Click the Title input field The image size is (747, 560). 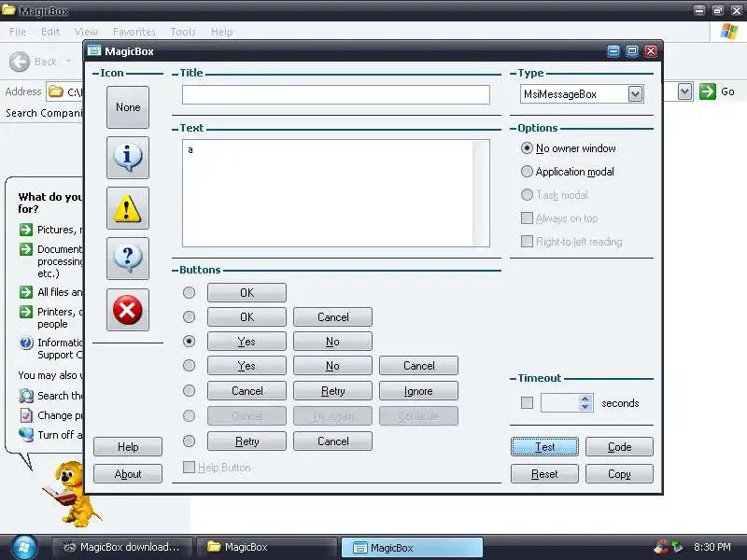(336, 94)
